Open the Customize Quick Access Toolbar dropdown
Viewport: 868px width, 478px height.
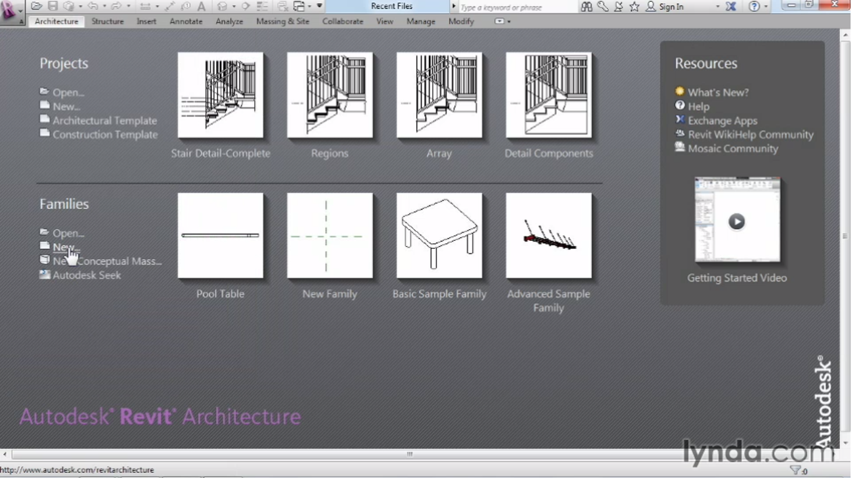(x=319, y=6)
